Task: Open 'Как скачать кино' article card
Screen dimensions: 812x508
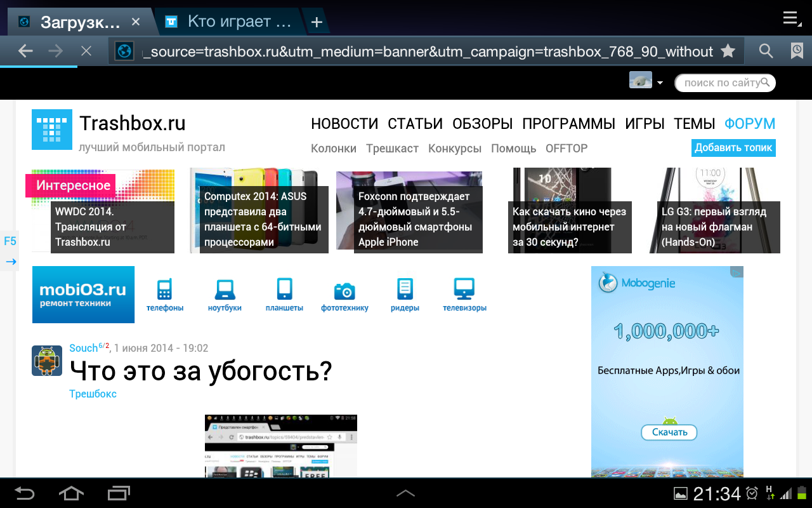Action: [570, 211]
